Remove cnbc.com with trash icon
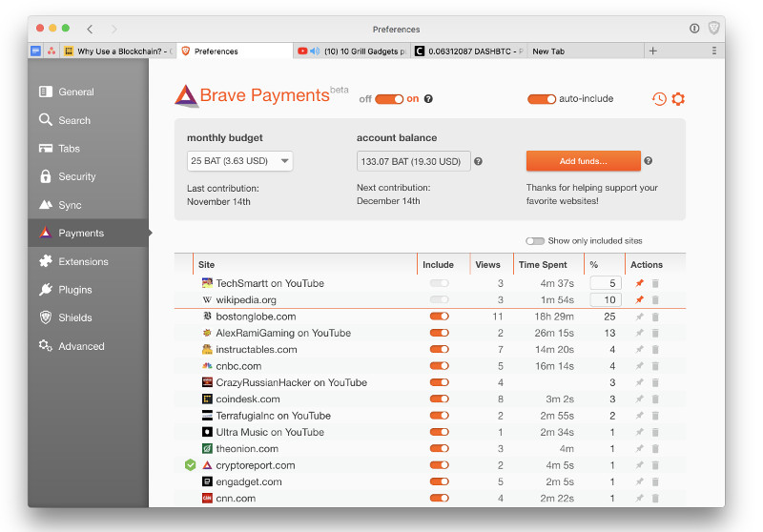The image size is (763, 532). (655, 366)
